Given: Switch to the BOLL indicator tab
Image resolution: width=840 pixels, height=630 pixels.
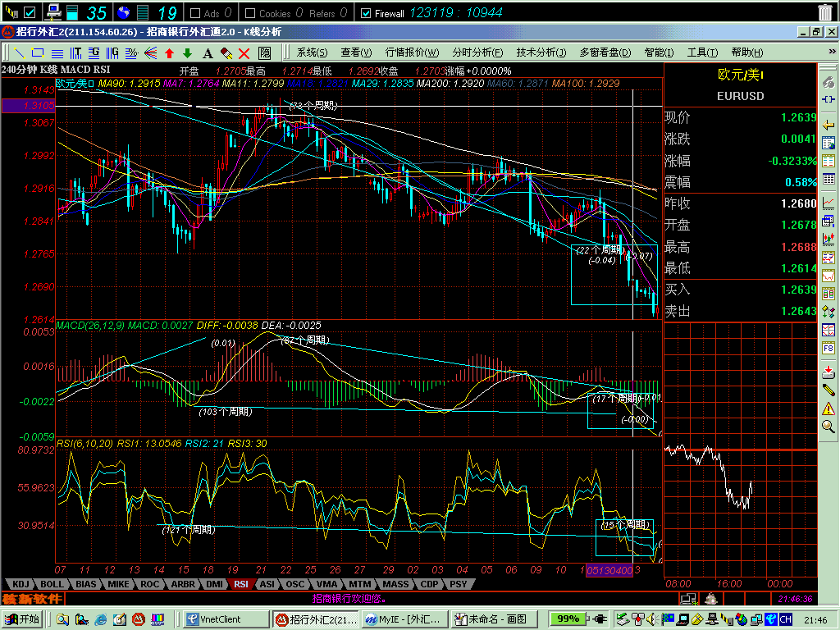Looking at the screenshot, I should click(52, 584).
